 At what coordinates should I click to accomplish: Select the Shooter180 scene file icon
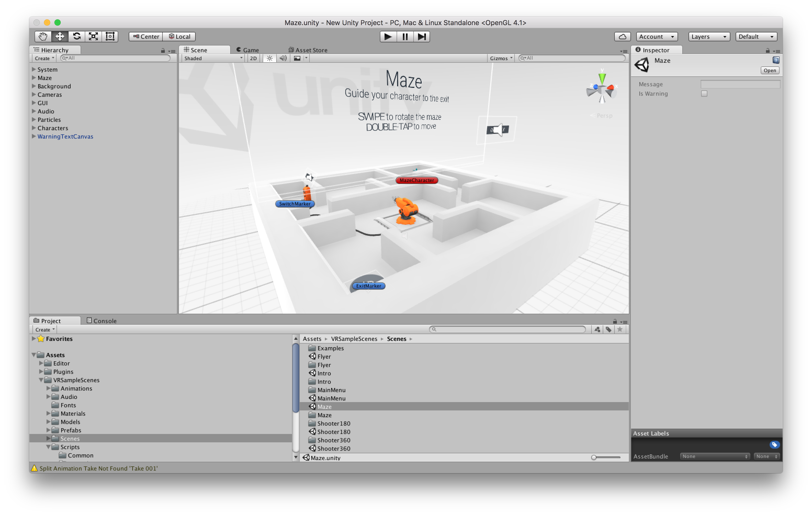tap(312, 431)
